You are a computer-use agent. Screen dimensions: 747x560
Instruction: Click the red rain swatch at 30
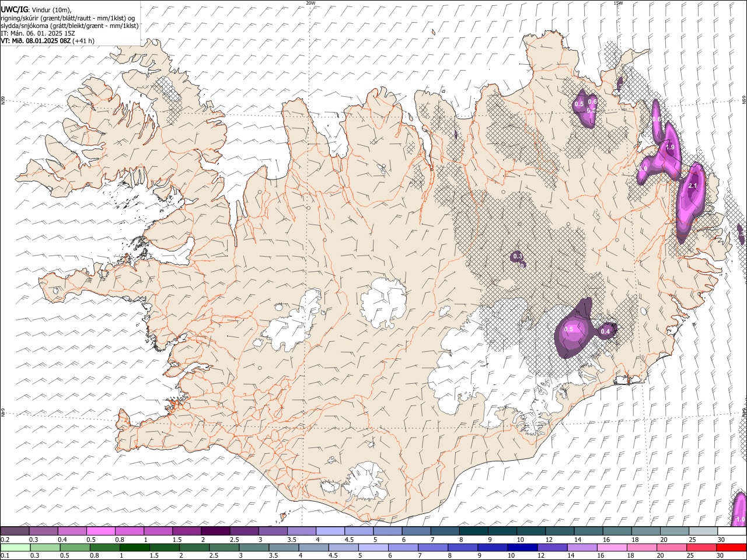coord(731,548)
